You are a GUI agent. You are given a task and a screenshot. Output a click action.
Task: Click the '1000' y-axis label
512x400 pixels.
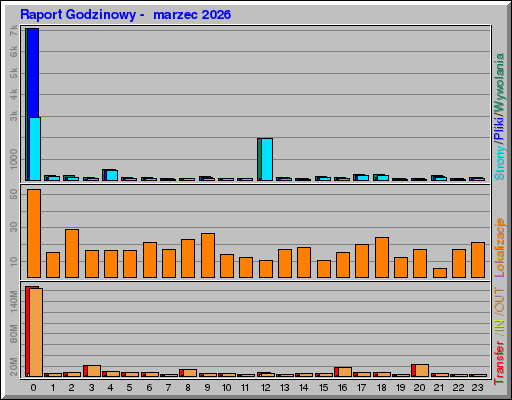pyautogui.click(x=14, y=159)
